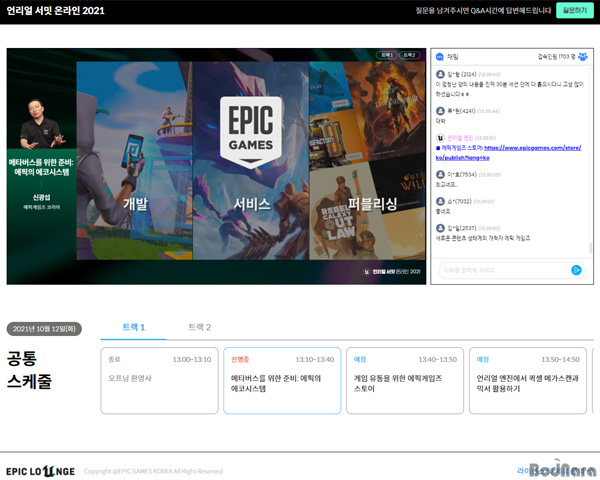
Task: Click the EPIC LOUNGE footer logo
Action: point(41,471)
